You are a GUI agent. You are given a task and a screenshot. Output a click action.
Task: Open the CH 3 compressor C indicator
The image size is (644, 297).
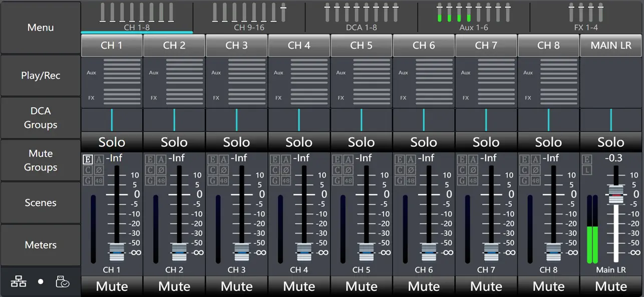click(x=212, y=170)
